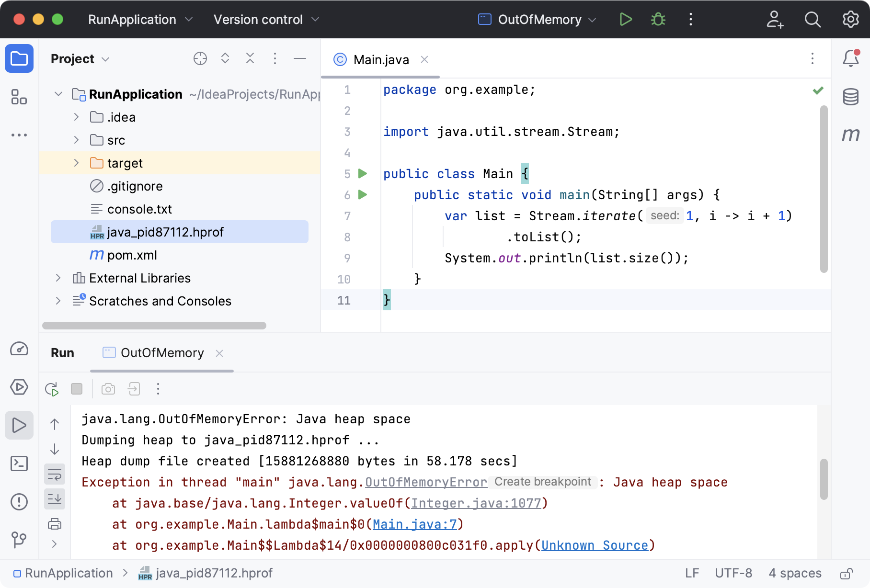Follow the Main.java:7 stack trace link

click(415, 524)
